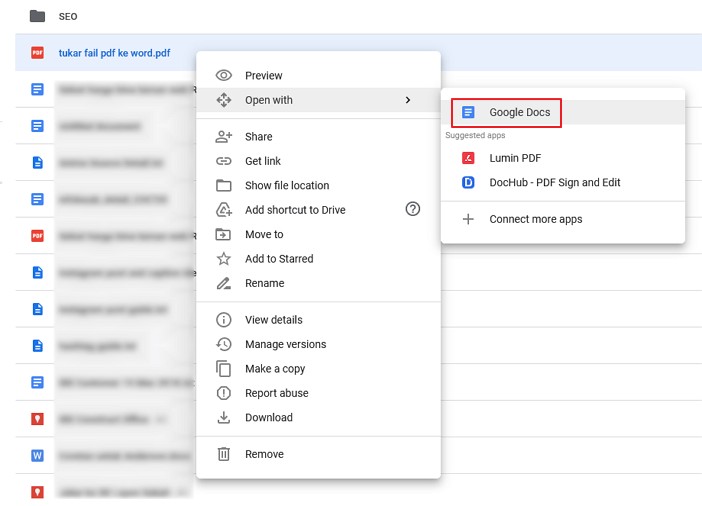
Task: Click the copy icon beside Make a copy
Action: click(x=223, y=369)
